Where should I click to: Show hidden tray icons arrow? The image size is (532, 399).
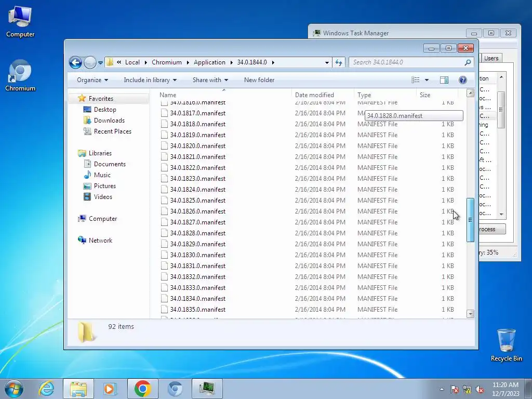(442, 389)
